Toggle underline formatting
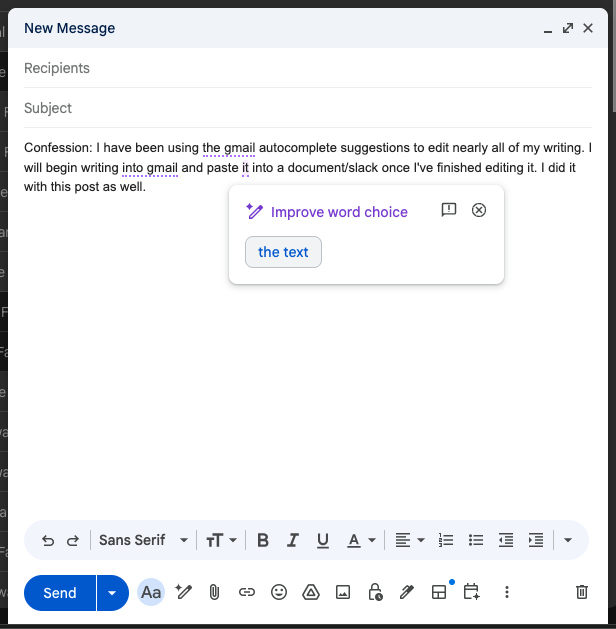Viewport: 616px width, 629px height. 323,540
